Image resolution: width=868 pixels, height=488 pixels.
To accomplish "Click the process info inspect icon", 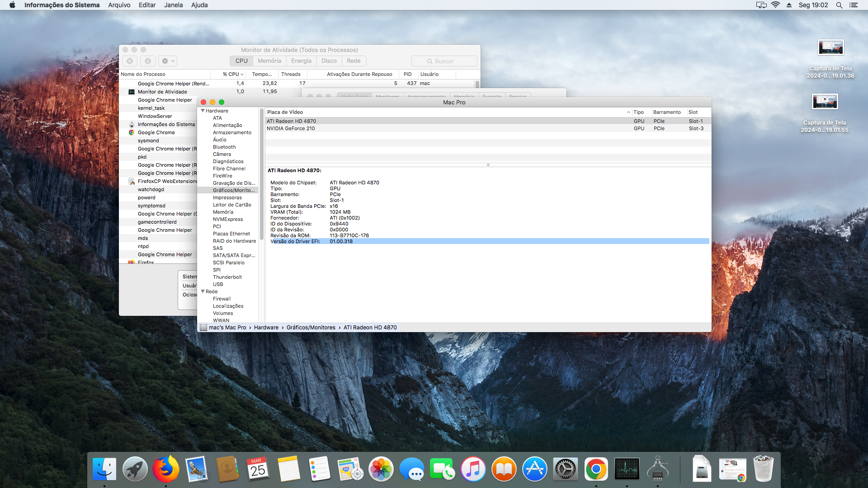I will click(x=148, y=61).
